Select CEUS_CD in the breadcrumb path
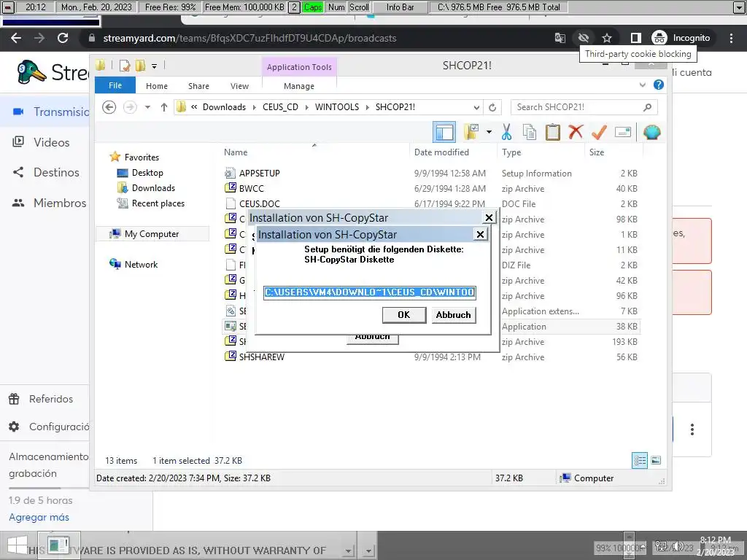This screenshot has width=747, height=560. coord(280,107)
